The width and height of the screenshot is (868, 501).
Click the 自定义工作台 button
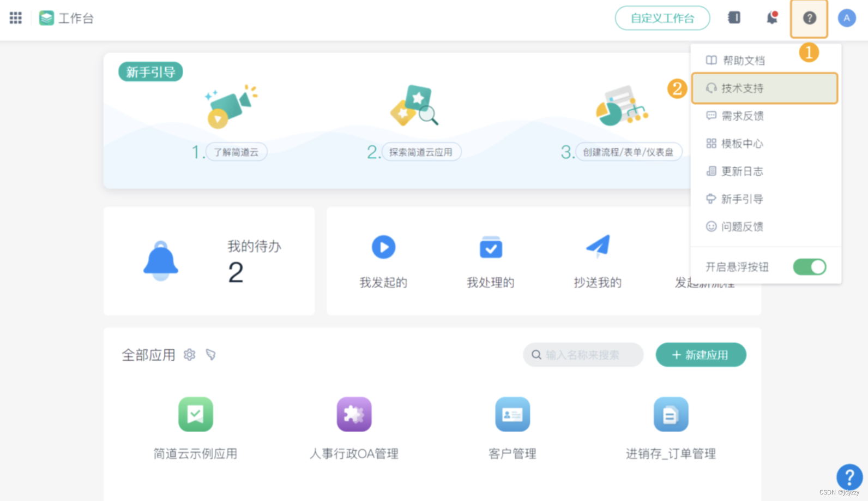coord(662,18)
